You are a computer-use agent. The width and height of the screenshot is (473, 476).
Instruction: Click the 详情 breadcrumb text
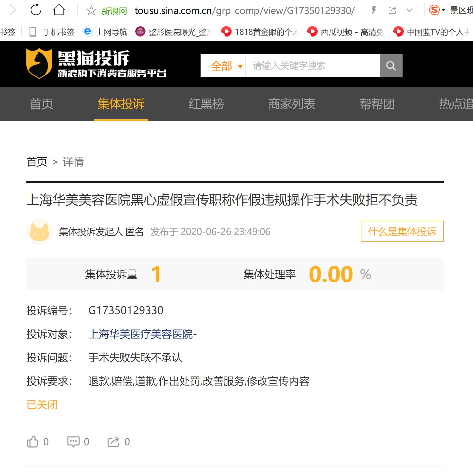point(73,162)
